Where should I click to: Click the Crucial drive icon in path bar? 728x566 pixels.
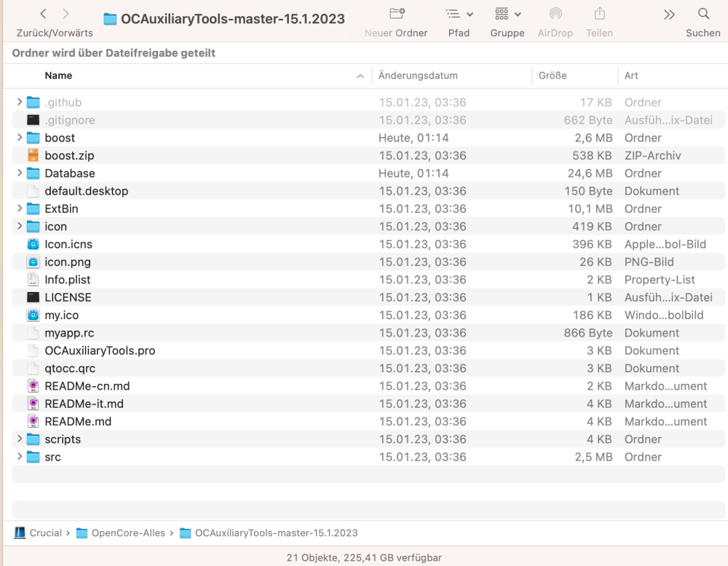click(x=20, y=532)
